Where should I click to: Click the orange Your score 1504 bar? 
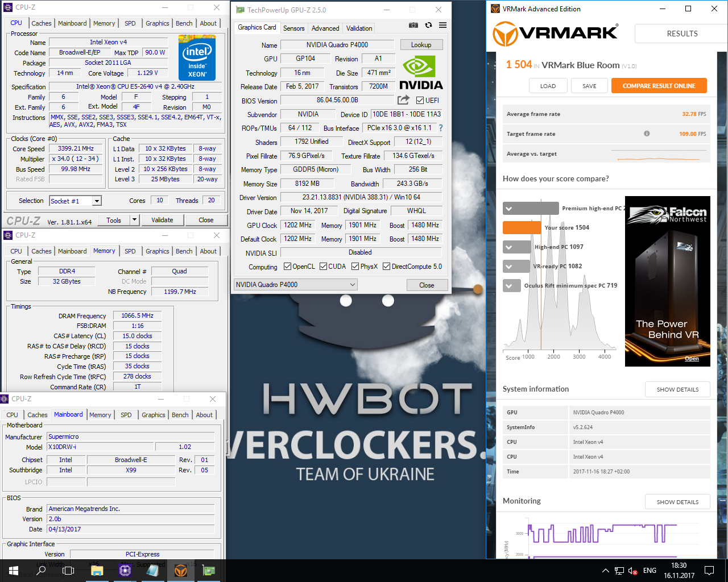[522, 228]
